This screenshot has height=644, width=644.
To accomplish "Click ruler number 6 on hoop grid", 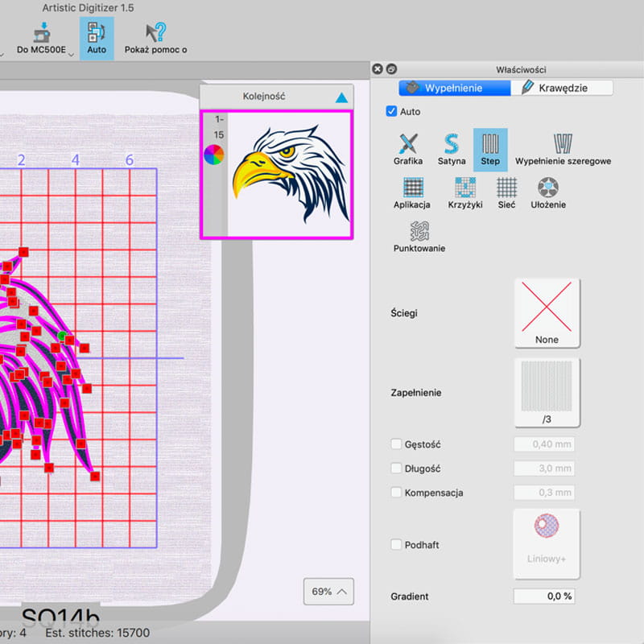I will tap(130, 159).
